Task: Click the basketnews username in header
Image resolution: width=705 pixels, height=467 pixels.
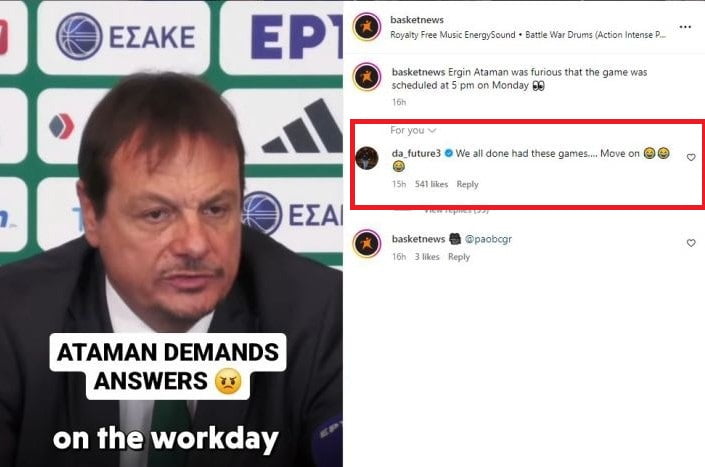Action: pyautogui.click(x=417, y=20)
